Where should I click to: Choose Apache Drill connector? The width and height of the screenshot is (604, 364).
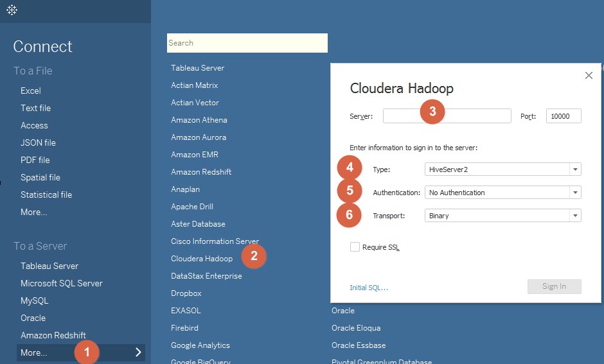(192, 207)
